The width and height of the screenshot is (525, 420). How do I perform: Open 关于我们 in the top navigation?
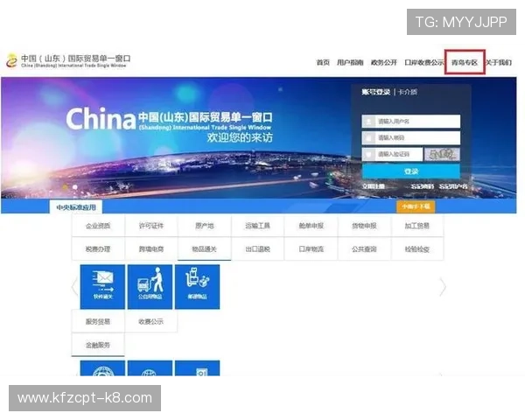499,62
